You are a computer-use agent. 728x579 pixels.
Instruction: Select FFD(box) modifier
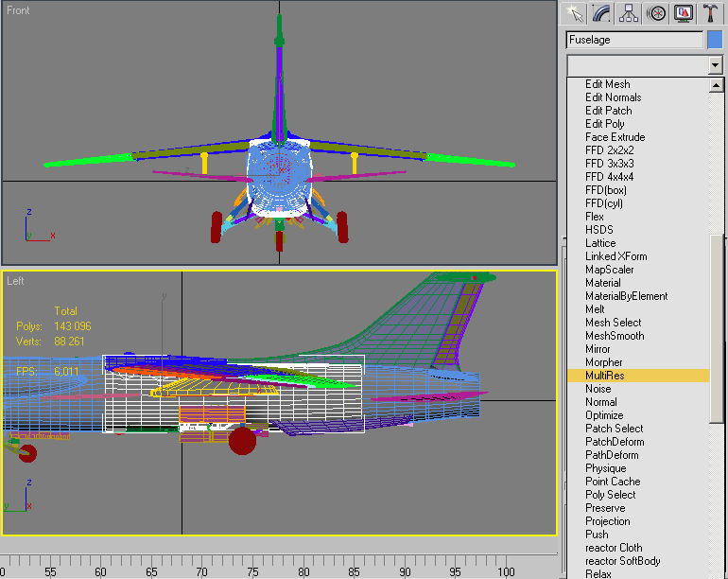pyautogui.click(x=606, y=190)
